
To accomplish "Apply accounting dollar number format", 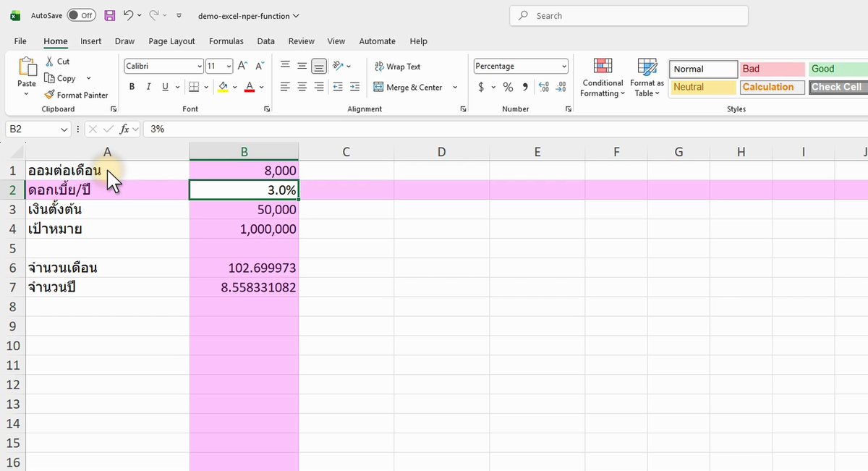I will (482, 87).
